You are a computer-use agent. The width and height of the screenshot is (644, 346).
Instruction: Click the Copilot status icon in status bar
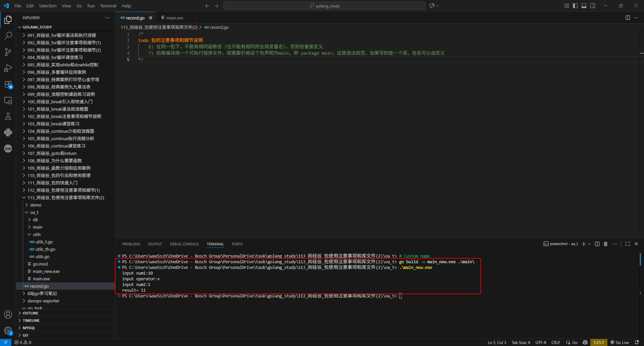tap(585, 342)
